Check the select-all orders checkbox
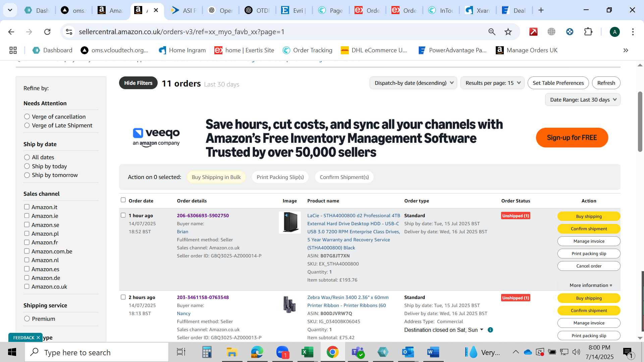This screenshot has height=362, width=644. click(x=123, y=200)
